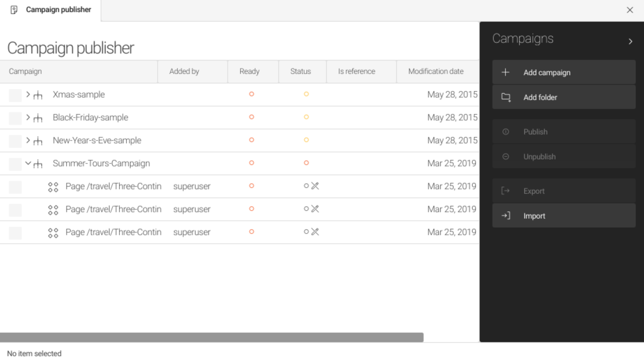Select the Summer-Tours-Campaign name
Image resolution: width=644 pixels, height=360 pixels.
[x=101, y=163]
